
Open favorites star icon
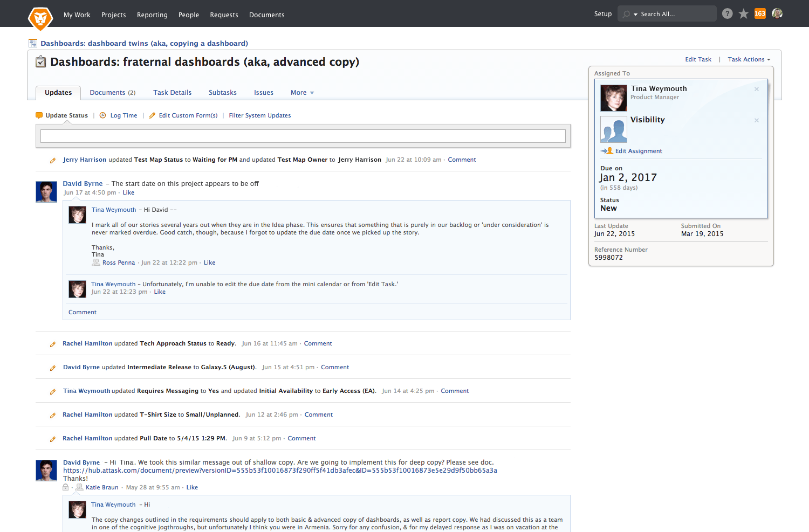pyautogui.click(x=744, y=14)
